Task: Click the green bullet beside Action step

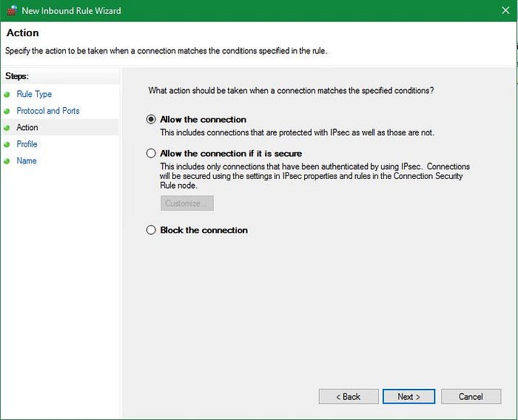Action: (7, 128)
